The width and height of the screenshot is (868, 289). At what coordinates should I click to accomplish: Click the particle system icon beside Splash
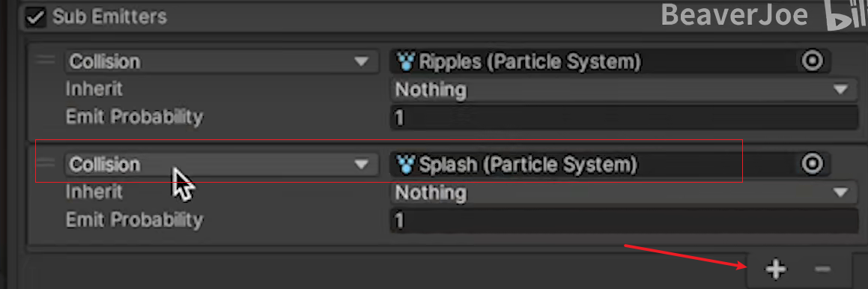click(407, 165)
